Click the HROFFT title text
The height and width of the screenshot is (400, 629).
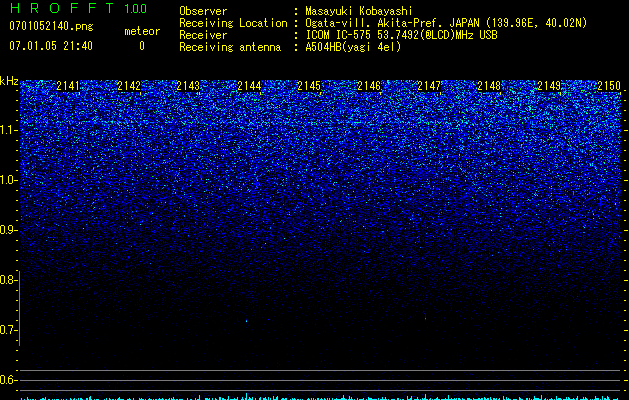click(62, 8)
